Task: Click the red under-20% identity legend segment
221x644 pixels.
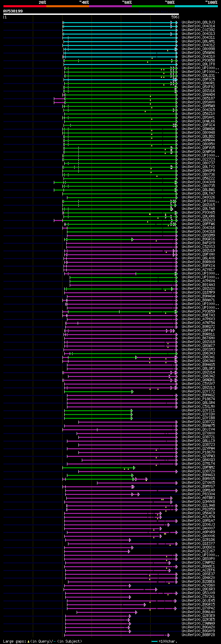Action: pyautogui.click(x=25, y=6)
